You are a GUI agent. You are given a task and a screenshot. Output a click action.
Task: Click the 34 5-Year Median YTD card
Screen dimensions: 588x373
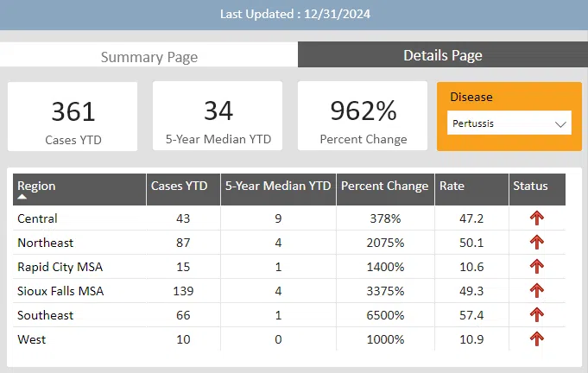point(218,117)
